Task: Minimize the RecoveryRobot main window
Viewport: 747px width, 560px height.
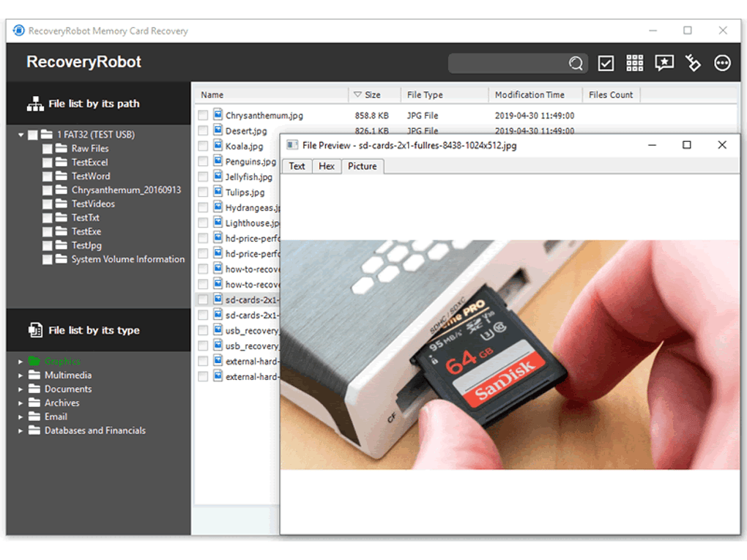Action: click(x=653, y=31)
